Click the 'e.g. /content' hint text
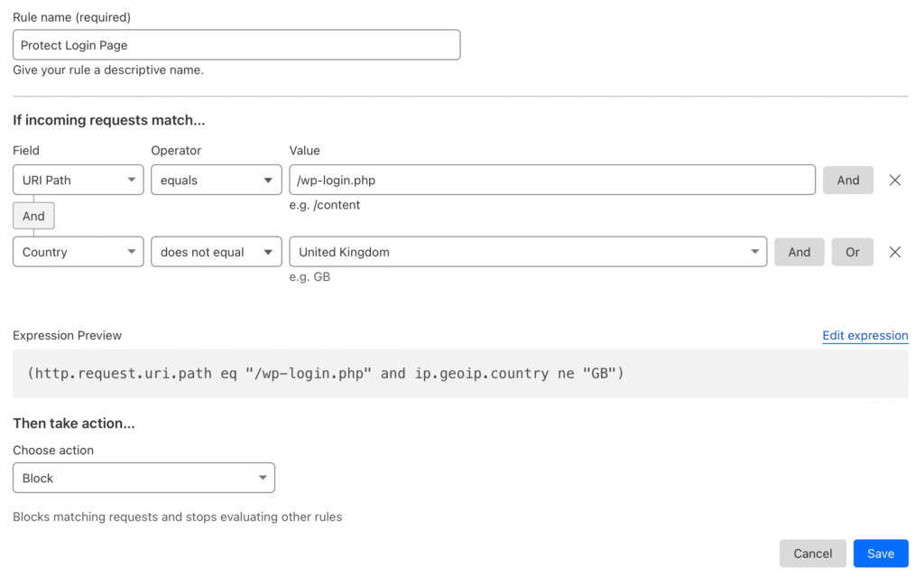Viewport: 924px width, 578px height. (x=324, y=205)
